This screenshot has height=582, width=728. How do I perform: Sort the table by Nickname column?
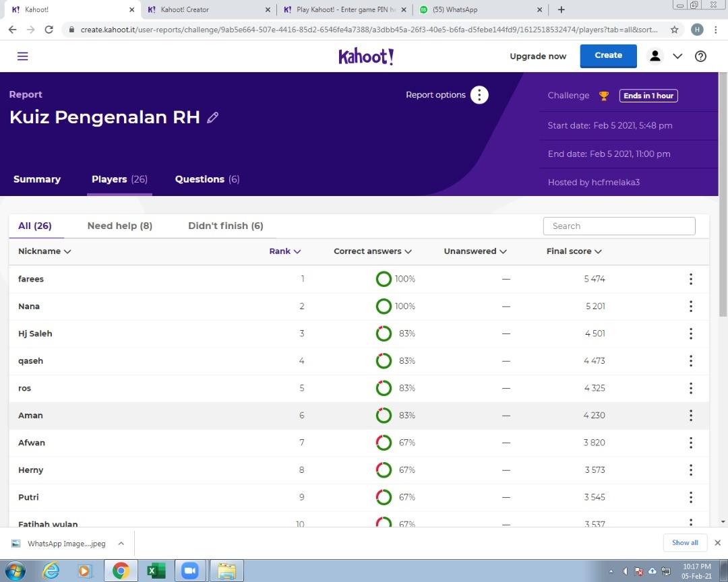coord(44,251)
